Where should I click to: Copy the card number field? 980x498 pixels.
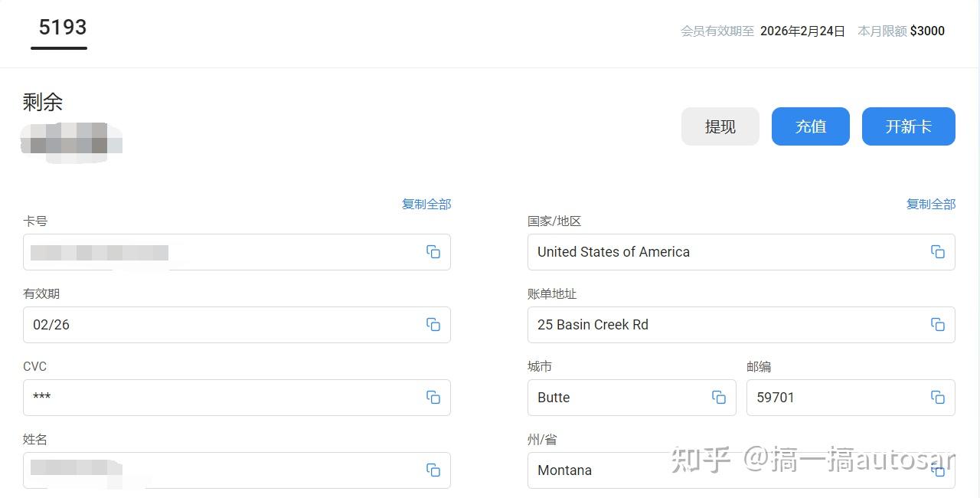433,252
